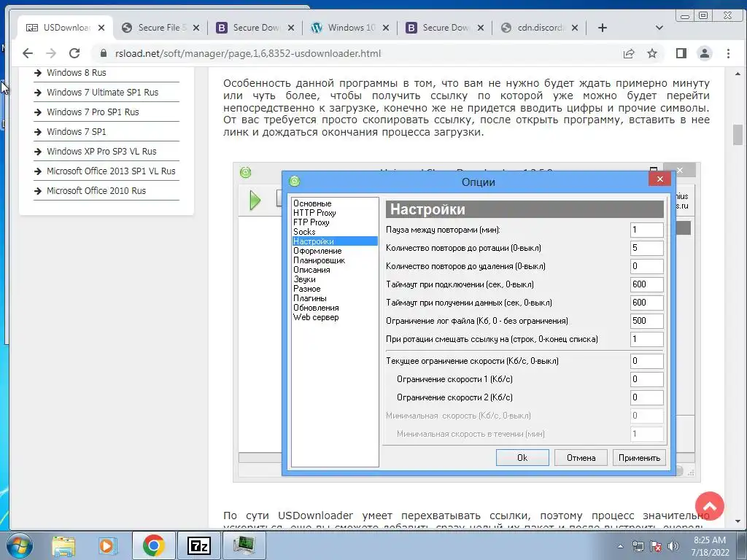Click the red scroll-to-top arrow button
Screen dimensions: 747x560
(709, 506)
